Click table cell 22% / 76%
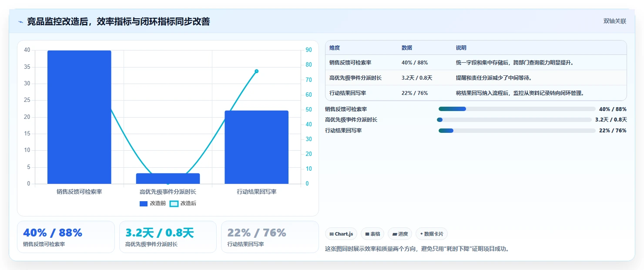644x270 pixels. click(415, 93)
